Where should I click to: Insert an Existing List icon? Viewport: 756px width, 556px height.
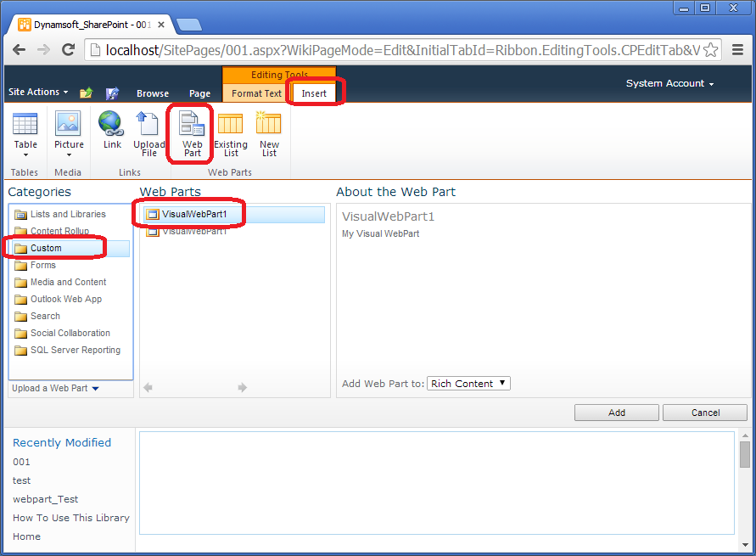(230, 125)
